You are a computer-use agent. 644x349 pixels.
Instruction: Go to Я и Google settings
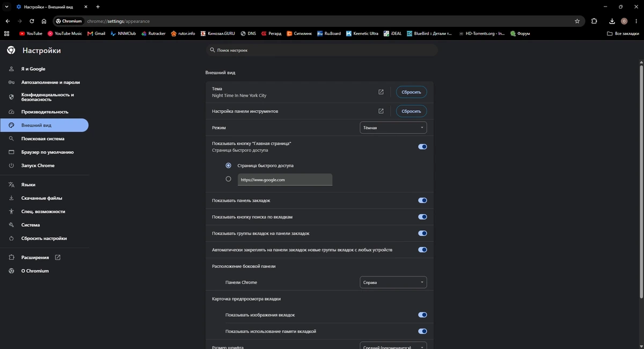tap(33, 69)
